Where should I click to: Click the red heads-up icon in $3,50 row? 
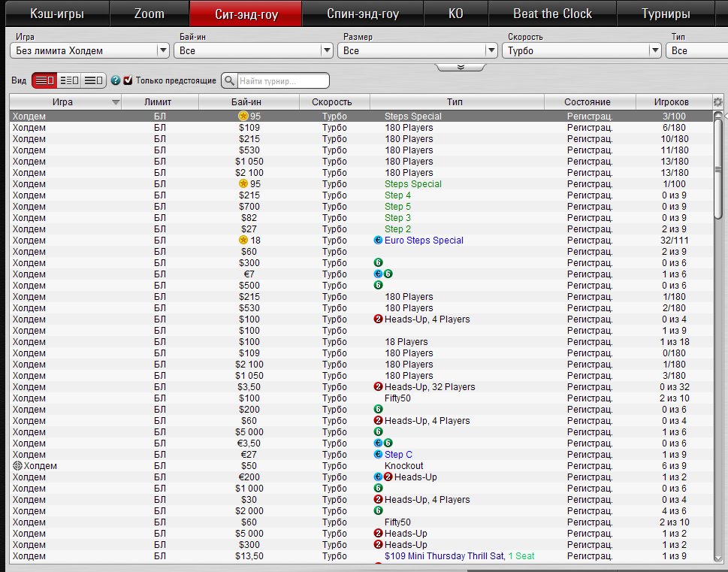tap(378, 386)
